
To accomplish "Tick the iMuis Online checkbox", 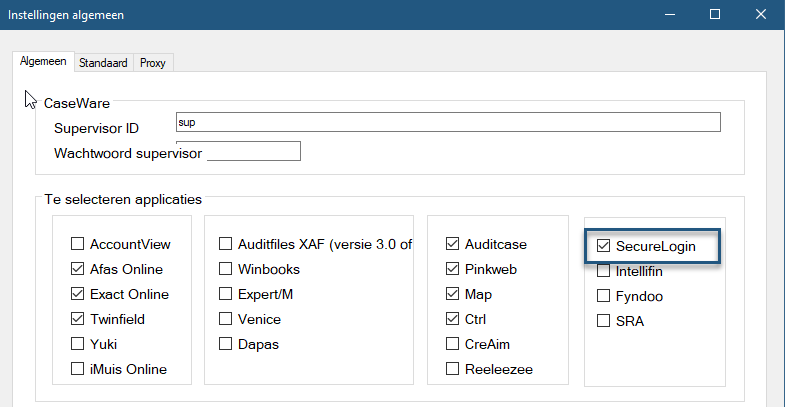I will click(x=77, y=369).
